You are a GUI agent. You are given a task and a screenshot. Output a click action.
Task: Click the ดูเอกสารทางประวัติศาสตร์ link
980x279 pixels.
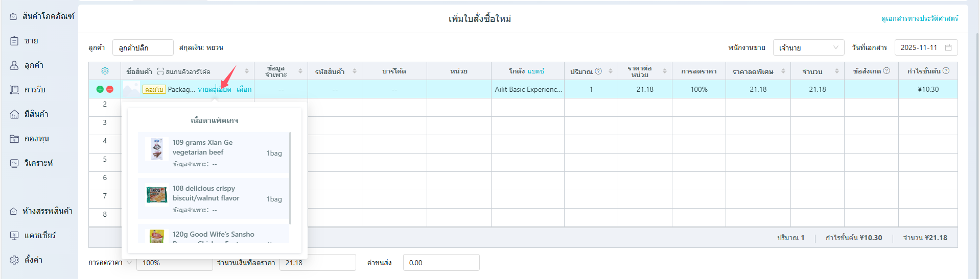(x=919, y=18)
